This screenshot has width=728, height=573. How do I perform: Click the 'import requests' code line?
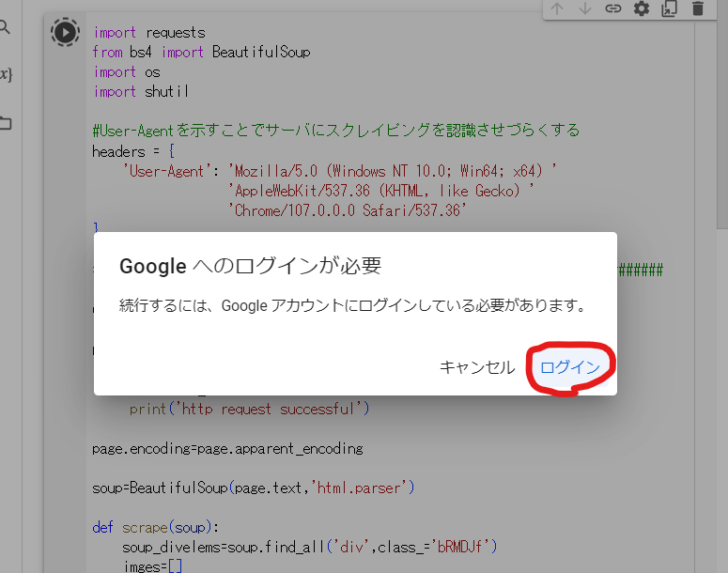click(x=148, y=33)
